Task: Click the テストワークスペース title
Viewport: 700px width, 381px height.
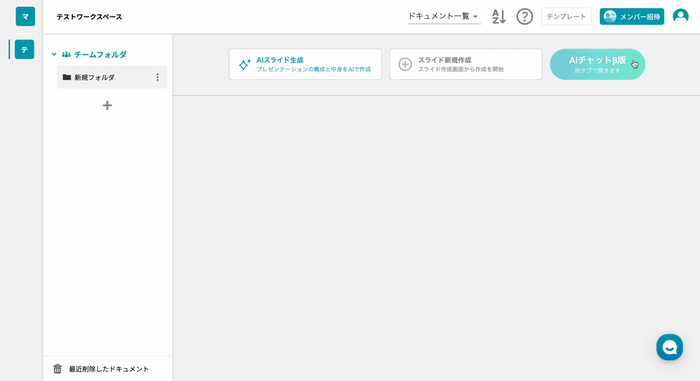Action: [89, 17]
